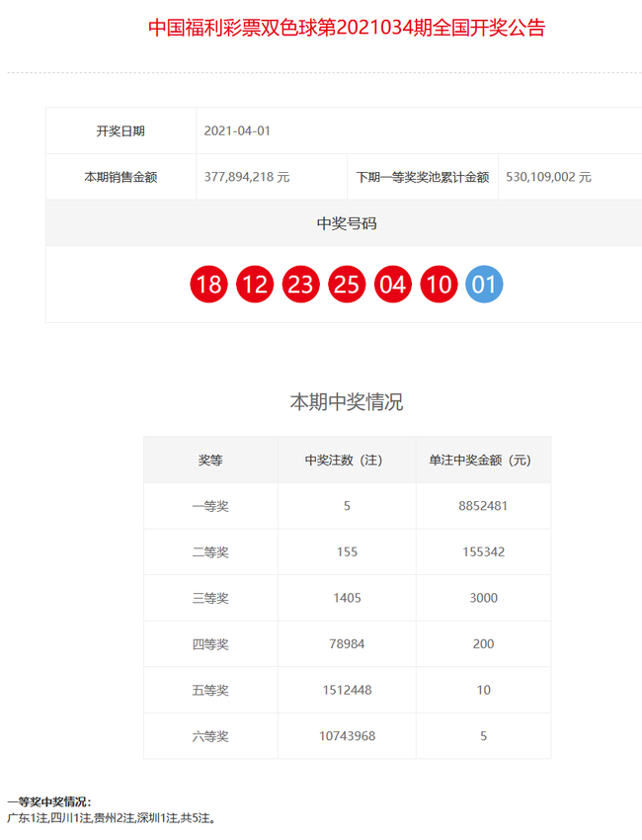Image resolution: width=642 pixels, height=840 pixels.
Task: Select the red ball numbered 25
Action: 347,286
